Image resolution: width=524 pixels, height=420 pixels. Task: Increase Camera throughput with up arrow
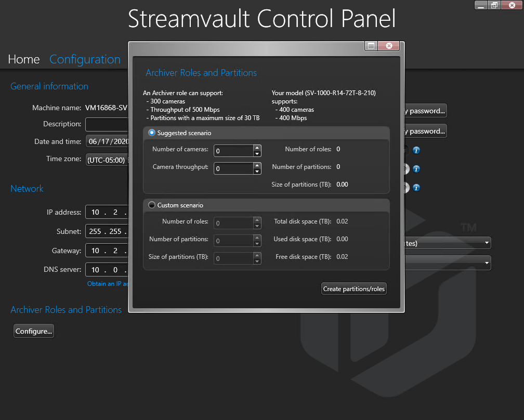coord(257,165)
